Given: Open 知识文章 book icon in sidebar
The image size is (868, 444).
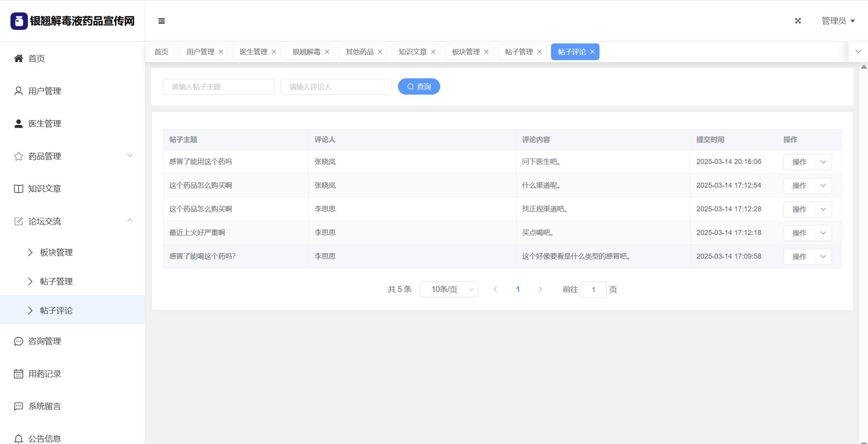Looking at the screenshot, I should [18, 189].
